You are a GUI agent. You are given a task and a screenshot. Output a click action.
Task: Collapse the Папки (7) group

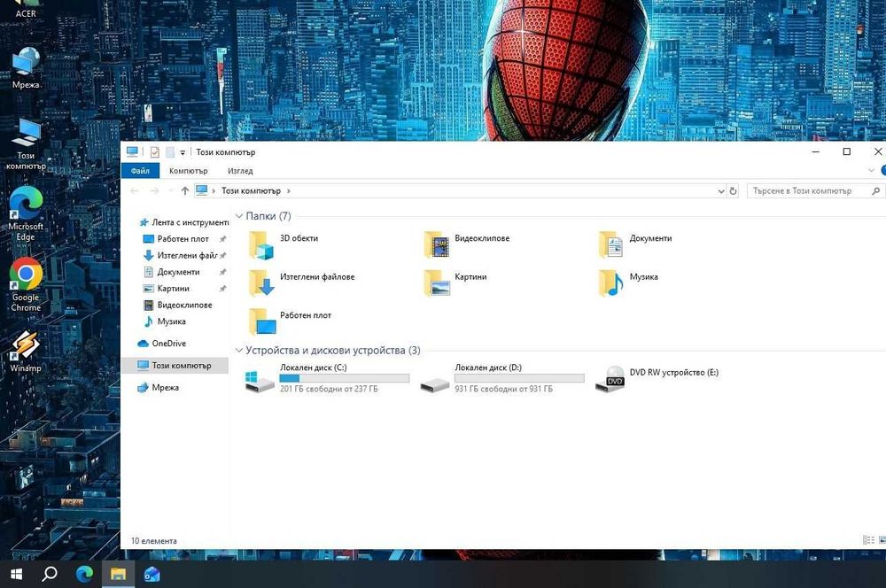pyautogui.click(x=239, y=216)
